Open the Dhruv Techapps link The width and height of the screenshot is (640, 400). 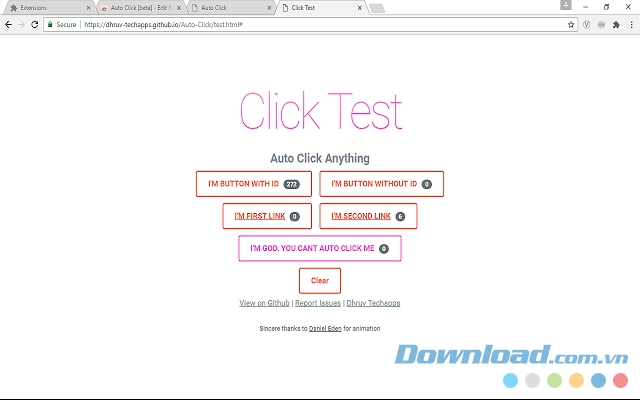373,303
